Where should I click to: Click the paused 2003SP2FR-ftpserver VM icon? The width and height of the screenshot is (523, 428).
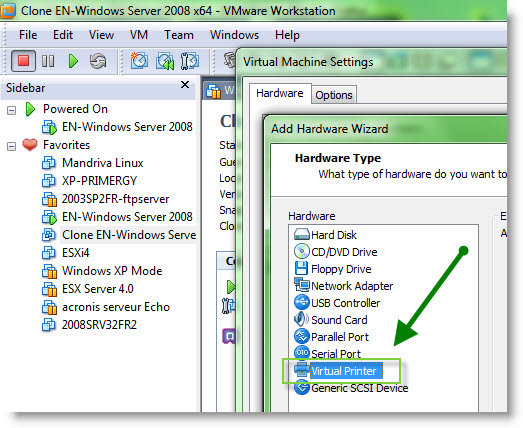(49, 199)
